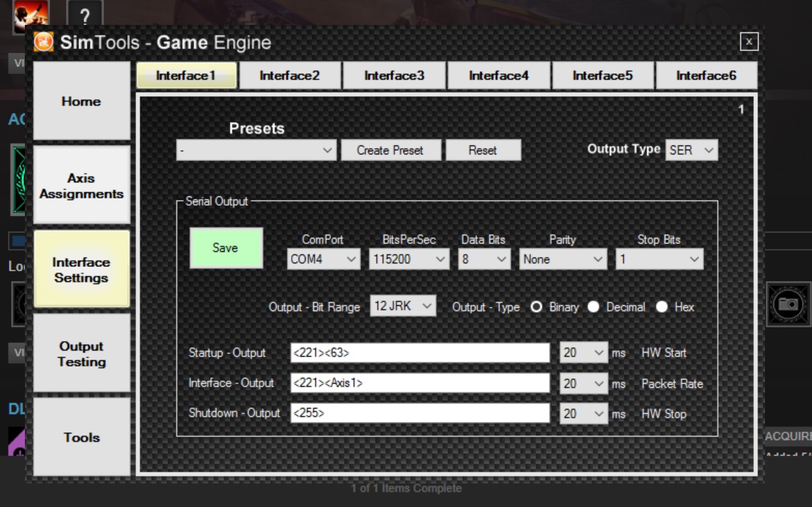812x507 pixels.
Task: Select the Binary output type radio button
Action: [536, 307]
